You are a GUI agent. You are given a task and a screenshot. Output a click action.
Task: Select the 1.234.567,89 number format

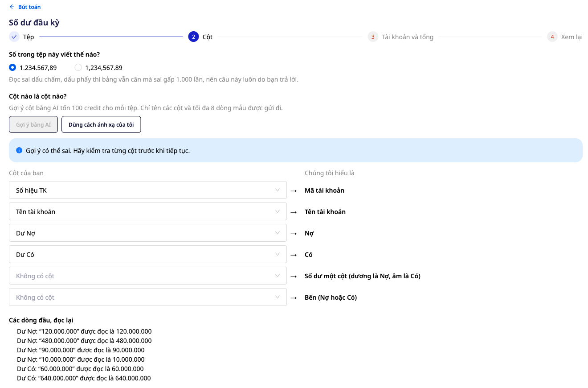click(x=12, y=67)
